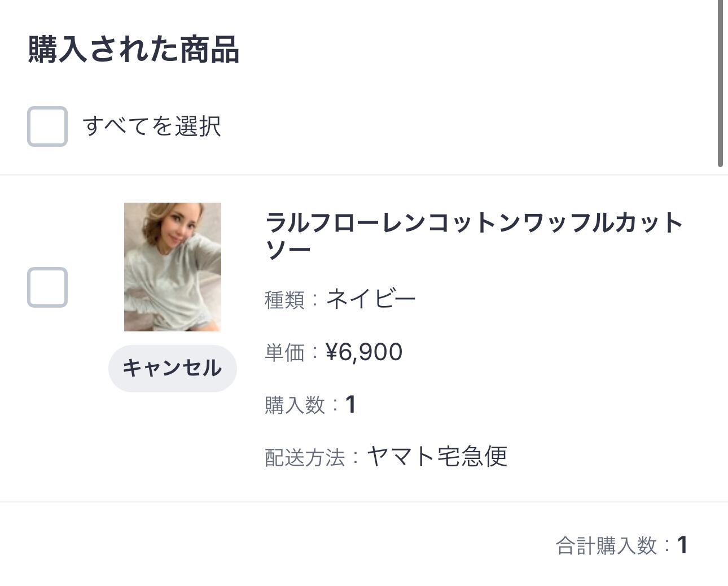Click the 合計購入数 label
728x586 pixels.
point(606,546)
